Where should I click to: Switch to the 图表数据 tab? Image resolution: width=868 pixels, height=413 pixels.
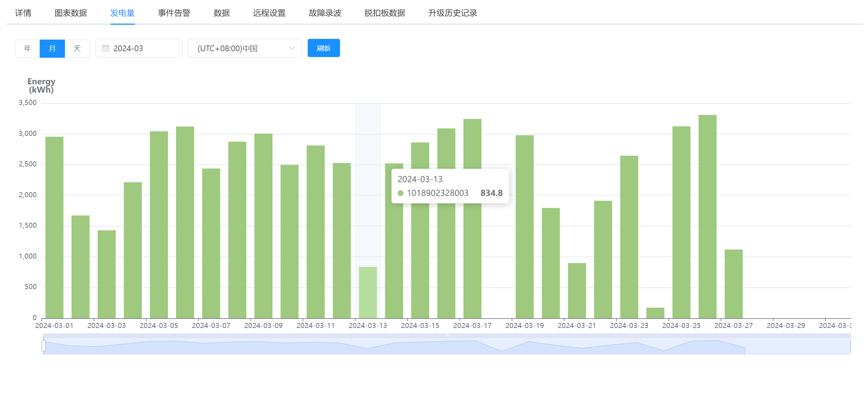point(71,13)
